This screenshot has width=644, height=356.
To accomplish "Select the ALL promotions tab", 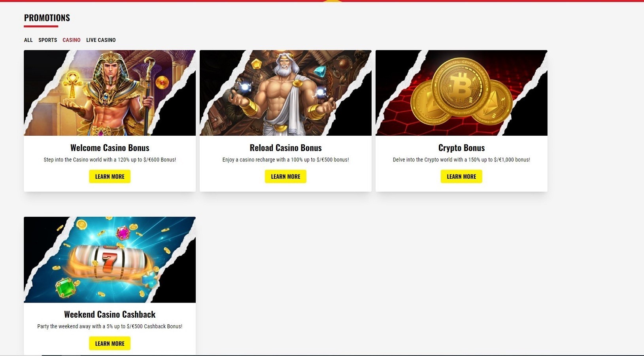I will (x=28, y=40).
